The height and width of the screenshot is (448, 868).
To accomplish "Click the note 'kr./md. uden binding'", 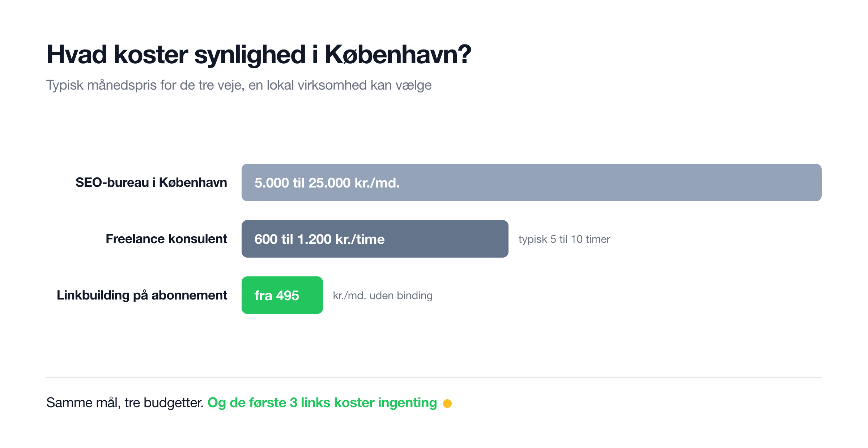I will (x=383, y=296).
